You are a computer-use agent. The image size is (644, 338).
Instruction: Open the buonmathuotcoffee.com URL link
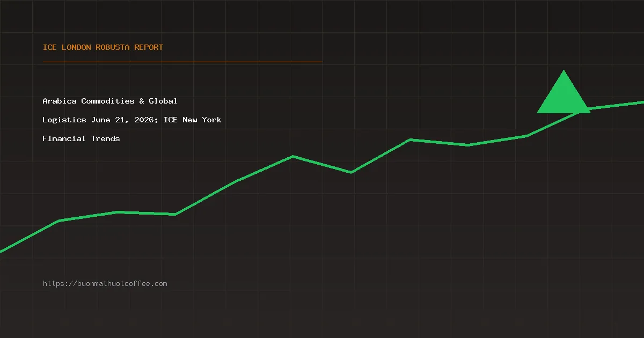(x=105, y=283)
